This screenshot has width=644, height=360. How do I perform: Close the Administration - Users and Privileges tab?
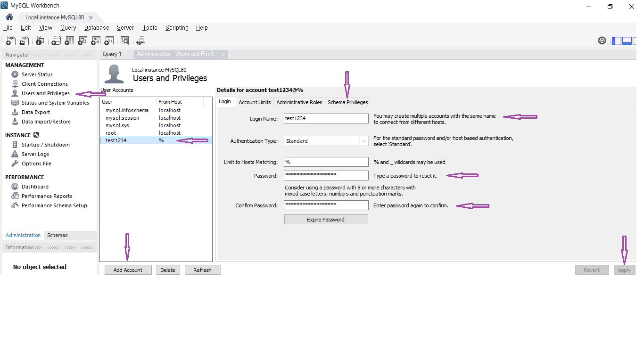223,55
